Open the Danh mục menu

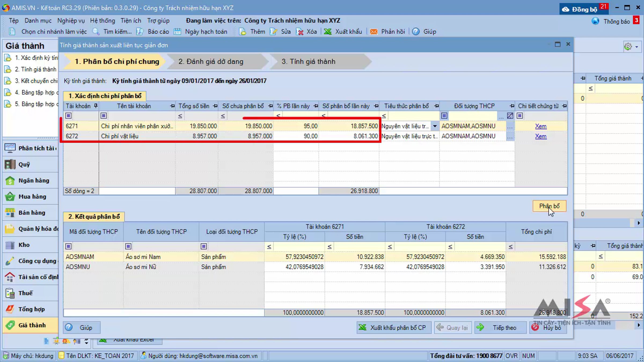[38, 21]
